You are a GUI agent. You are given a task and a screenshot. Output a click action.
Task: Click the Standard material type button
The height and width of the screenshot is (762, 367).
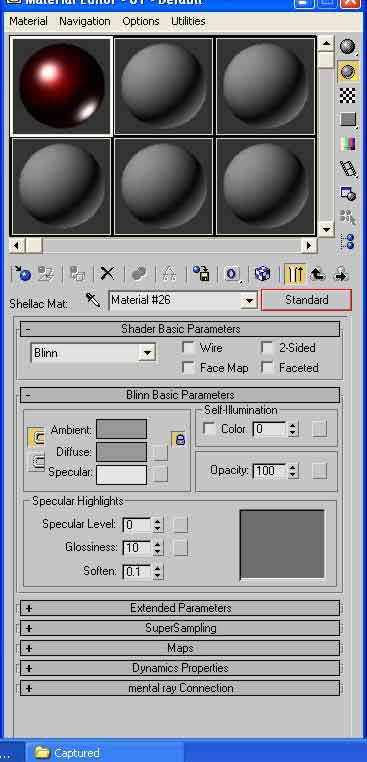(x=306, y=300)
